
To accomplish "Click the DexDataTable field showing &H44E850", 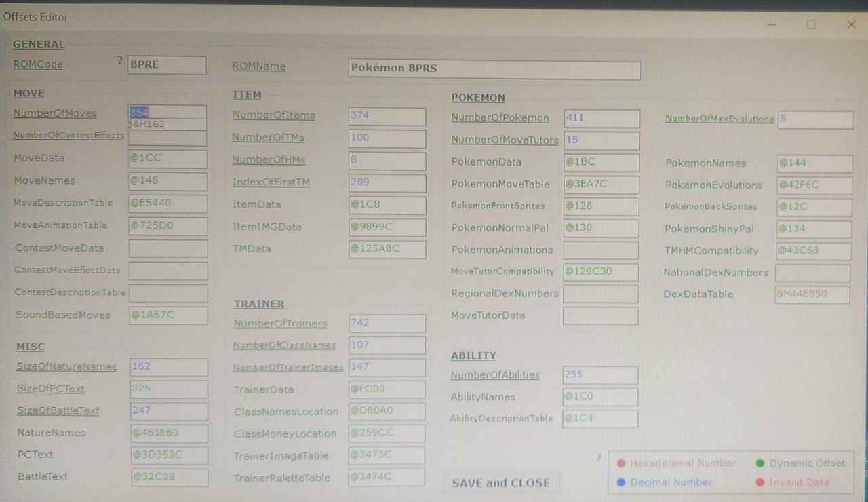I will [812, 294].
